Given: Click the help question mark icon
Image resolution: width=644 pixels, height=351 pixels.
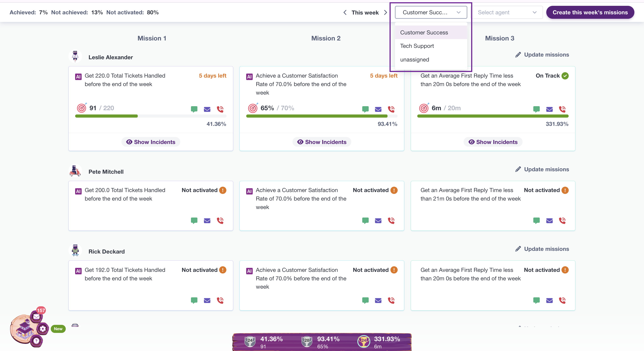Looking at the screenshot, I should click(36, 340).
